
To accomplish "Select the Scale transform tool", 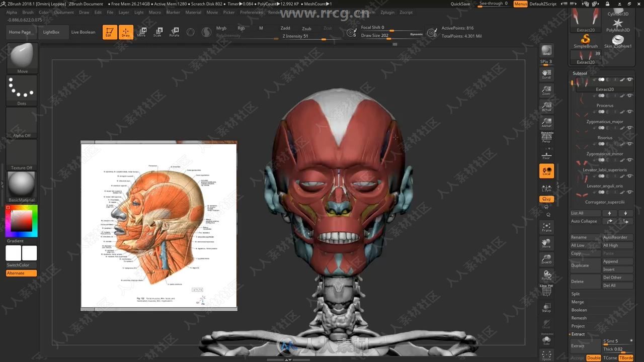I will point(158,32).
